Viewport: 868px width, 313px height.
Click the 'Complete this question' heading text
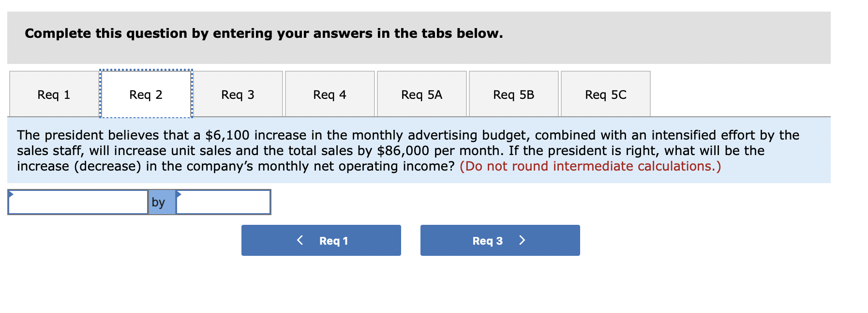tap(264, 33)
